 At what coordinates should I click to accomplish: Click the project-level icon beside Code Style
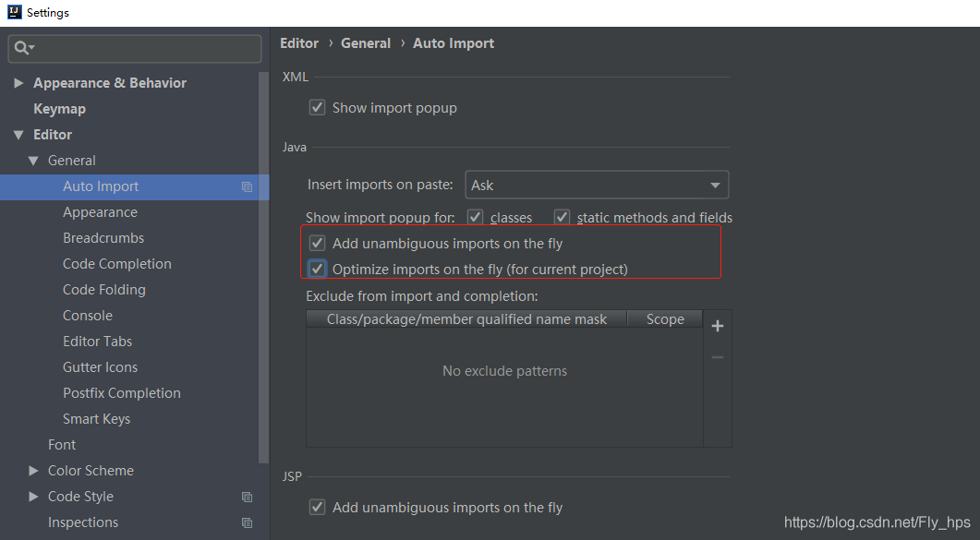click(247, 497)
